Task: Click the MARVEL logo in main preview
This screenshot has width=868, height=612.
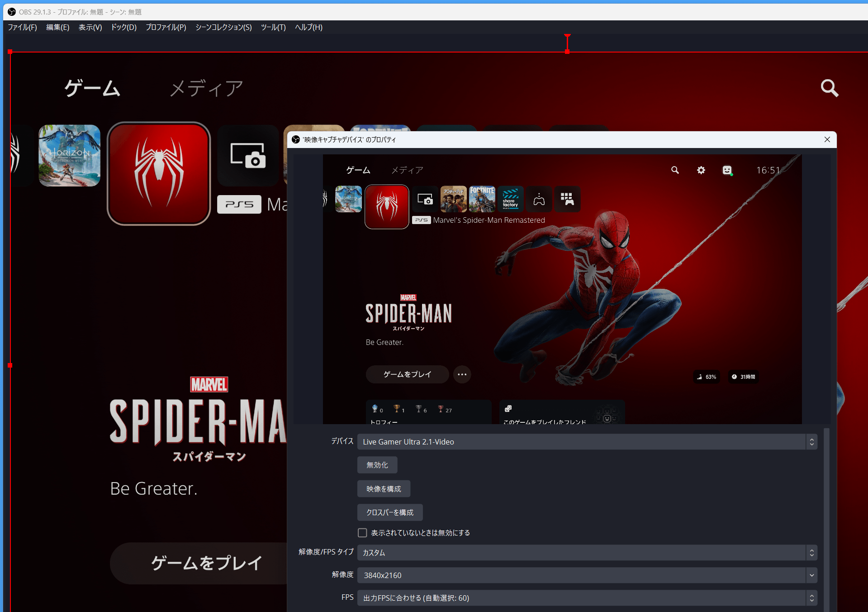Action: 209,385
